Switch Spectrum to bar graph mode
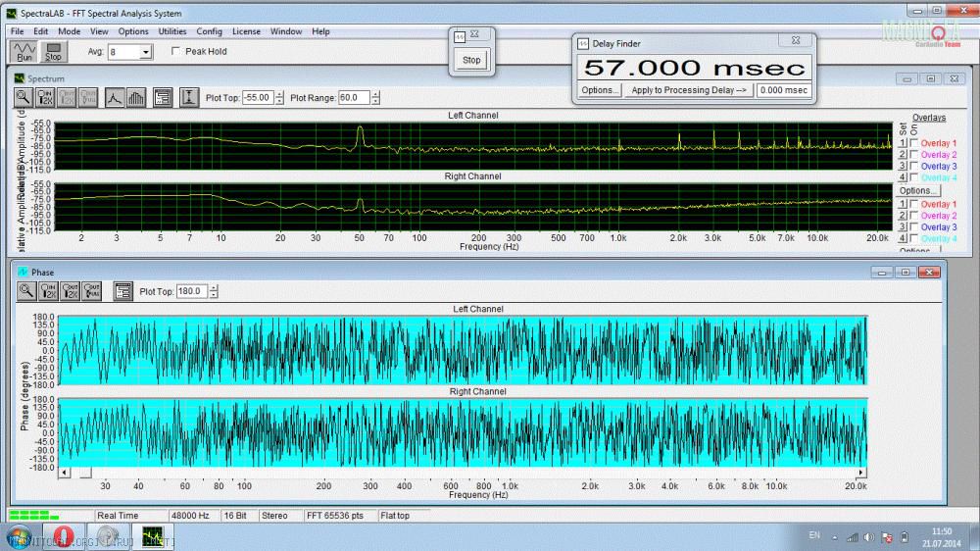The width and height of the screenshot is (980, 551). pyautogui.click(x=136, y=98)
